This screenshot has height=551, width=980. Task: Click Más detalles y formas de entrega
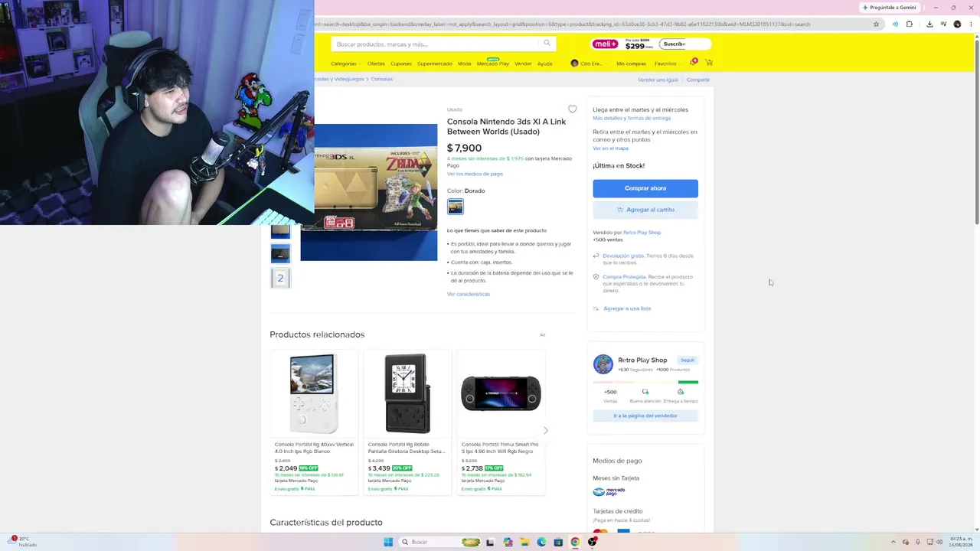pos(632,118)
